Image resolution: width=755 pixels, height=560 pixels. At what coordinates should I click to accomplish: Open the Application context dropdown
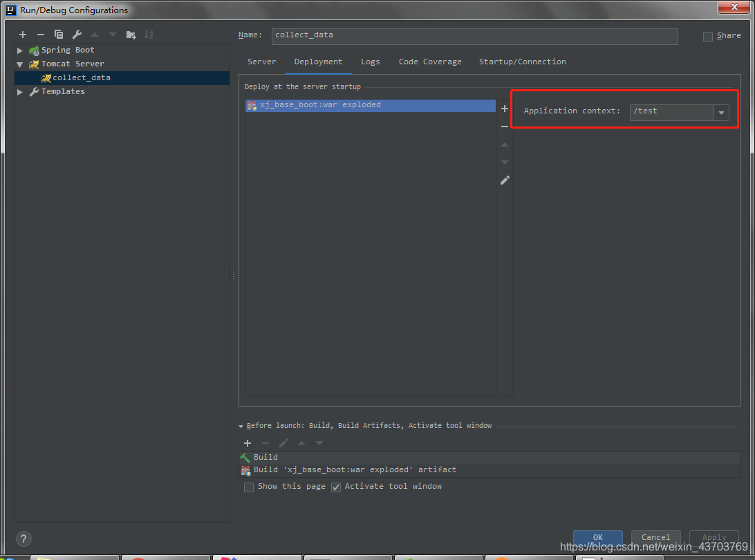tap(721, 112)
